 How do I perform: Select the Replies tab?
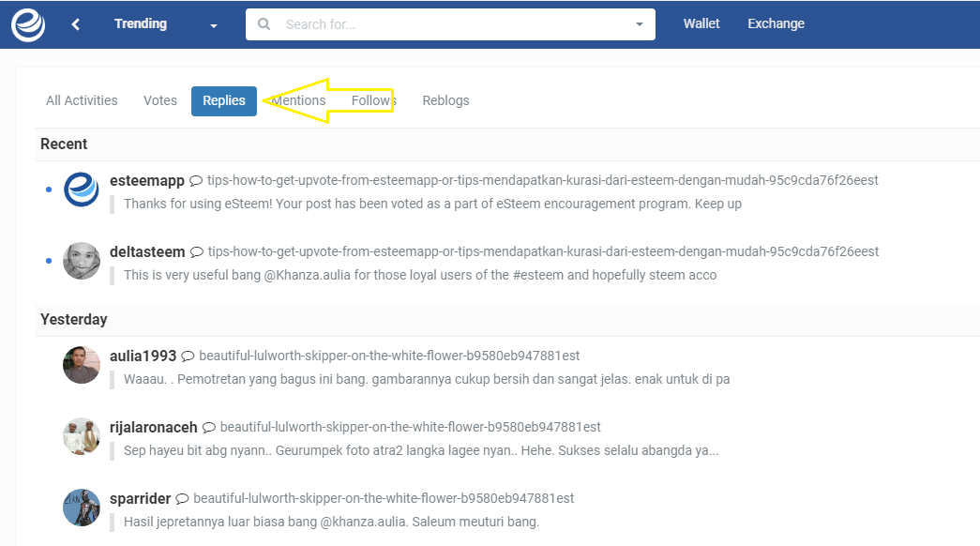pyautogui.click(x=224, y=100)
